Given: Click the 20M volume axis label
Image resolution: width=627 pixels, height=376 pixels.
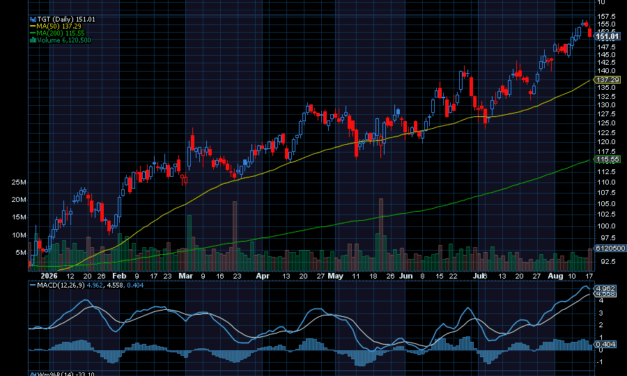Looking at the screenshot, I should pyautogui.click(x=19, y=200).
